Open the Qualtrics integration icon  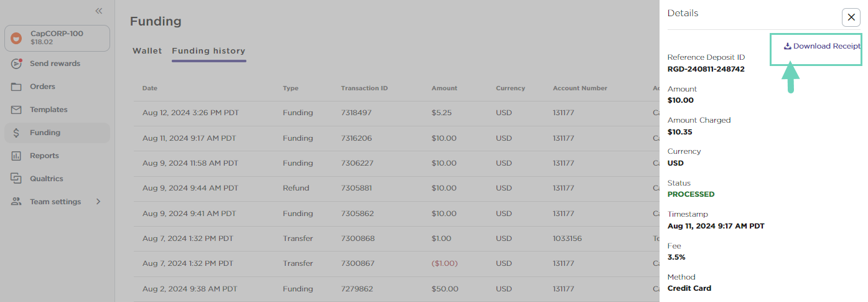[x=17, y=179]
